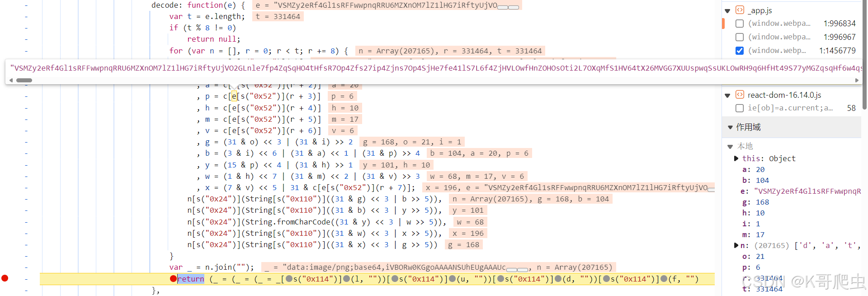Click inline value "t = 331464" in code

point(278,16)
